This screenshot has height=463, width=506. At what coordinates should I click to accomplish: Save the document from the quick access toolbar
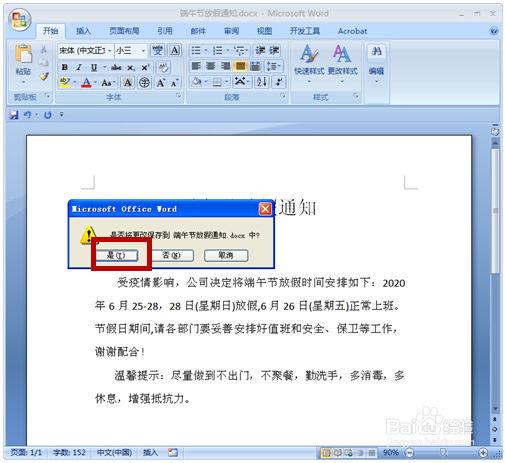14,115
